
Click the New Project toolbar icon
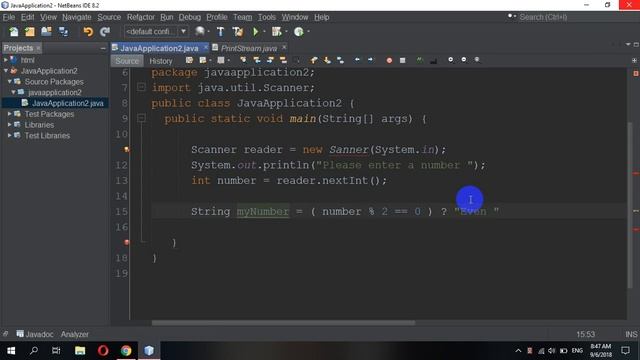(x=30, y=32)
